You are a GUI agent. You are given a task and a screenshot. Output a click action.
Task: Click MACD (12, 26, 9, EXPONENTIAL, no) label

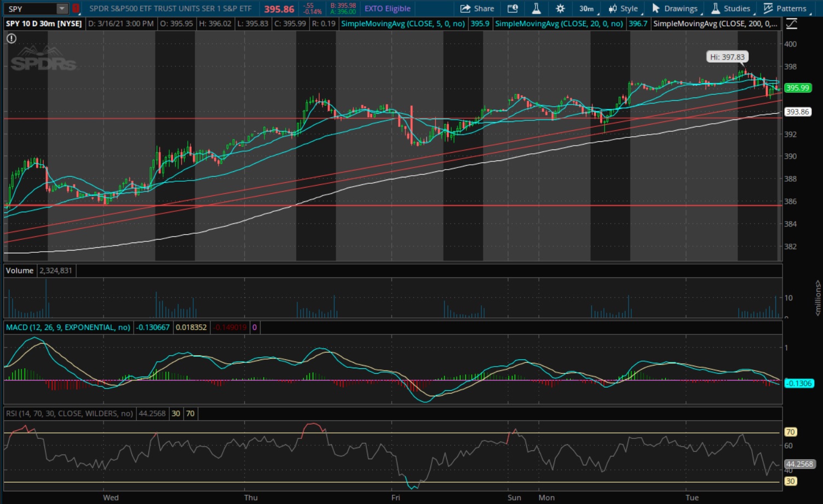(68, 327)
